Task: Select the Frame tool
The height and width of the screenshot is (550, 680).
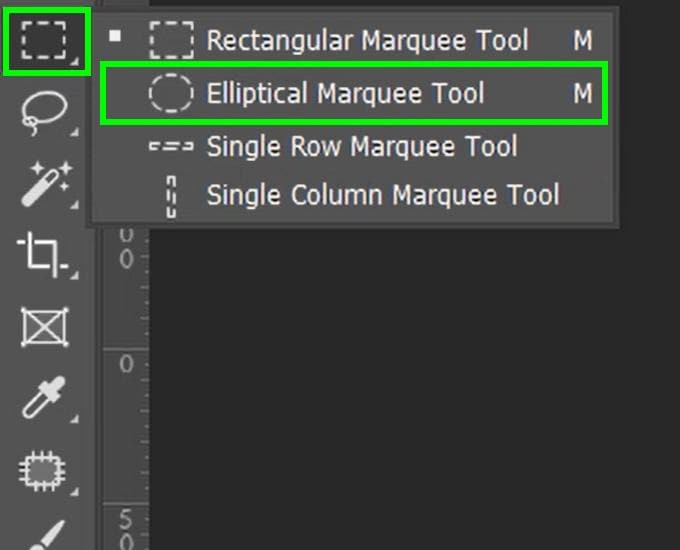Action: pyautogui.click(x=45, y=327)
